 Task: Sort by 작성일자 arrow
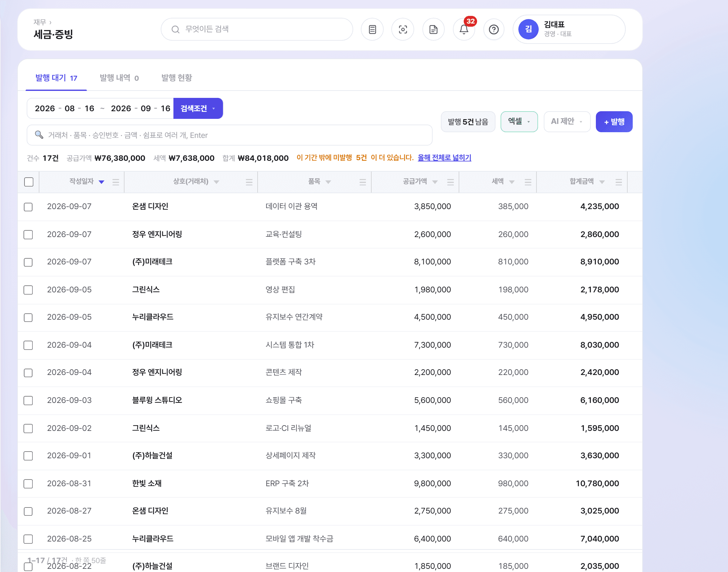(x=101, y=182)
